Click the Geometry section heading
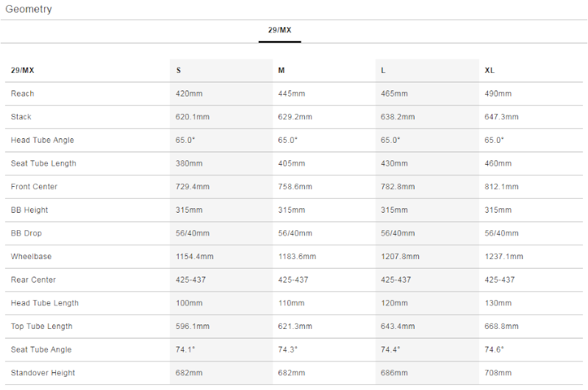588x390 pixels. pyautogui.click(x=29, y=9)
